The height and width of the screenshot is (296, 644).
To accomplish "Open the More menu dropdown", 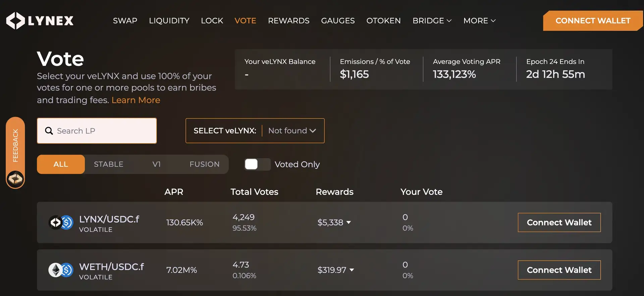I will click(x=479, y=21).
